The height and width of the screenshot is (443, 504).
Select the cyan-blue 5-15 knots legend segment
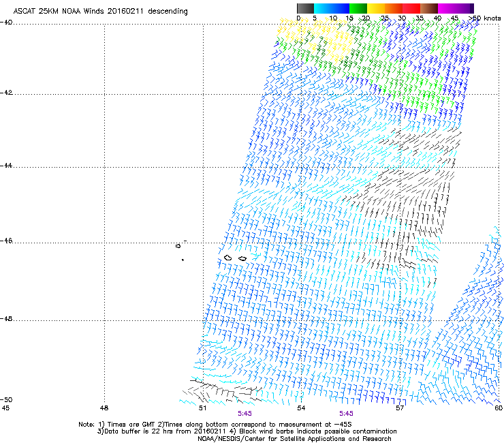(331, 8)
